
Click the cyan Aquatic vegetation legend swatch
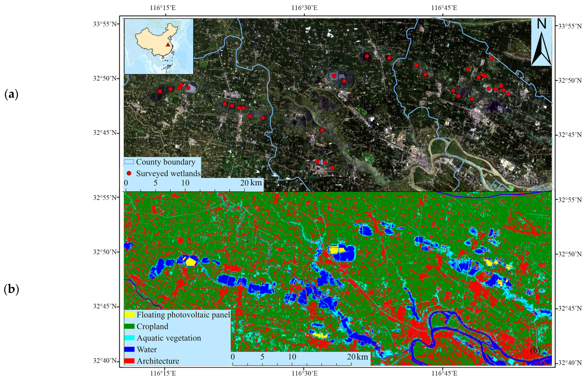[129, 338]
